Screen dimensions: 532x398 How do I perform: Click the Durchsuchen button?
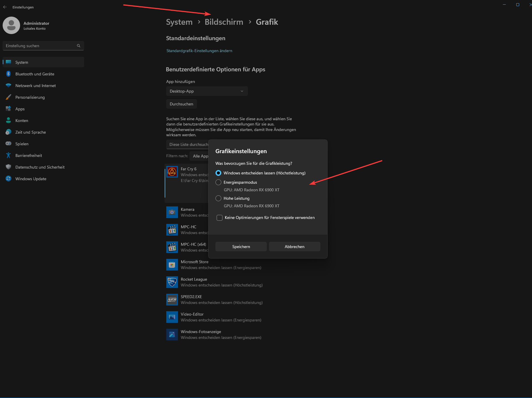pyautogui.click(x=181, y=104)
